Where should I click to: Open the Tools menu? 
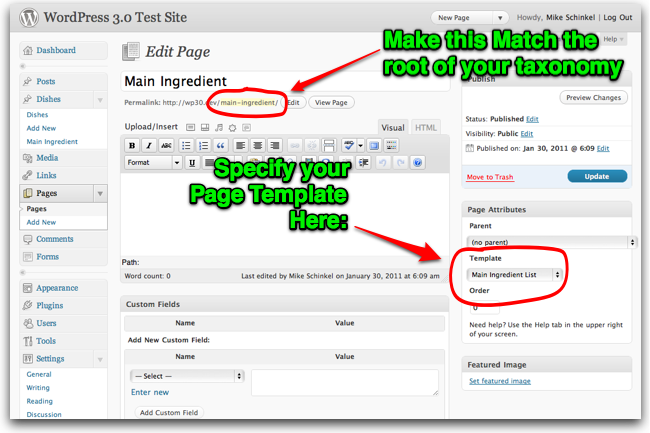46,341
